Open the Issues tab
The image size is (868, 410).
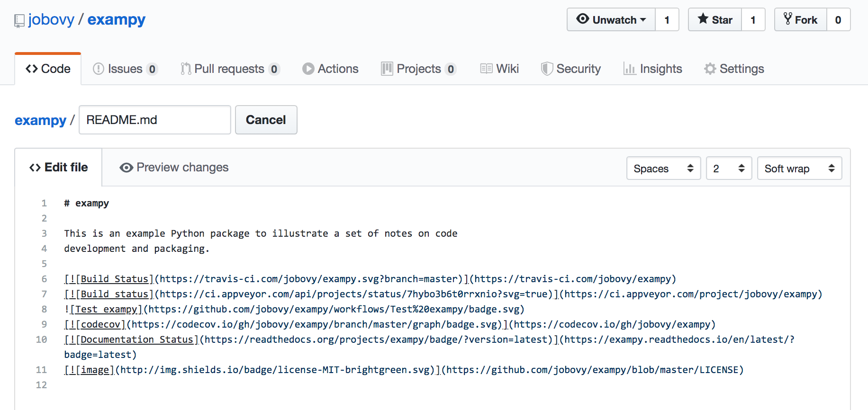[x=126, y=69]
